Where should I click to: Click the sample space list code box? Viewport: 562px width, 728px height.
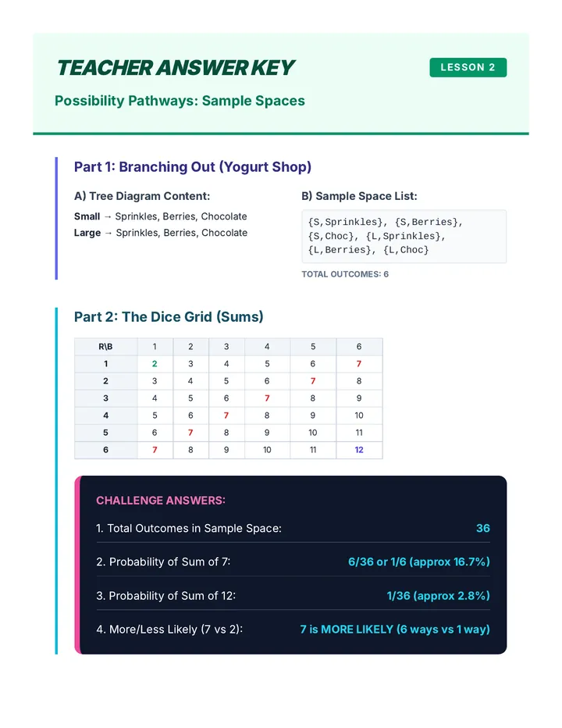pyautogui.click(x=404, y=237)
